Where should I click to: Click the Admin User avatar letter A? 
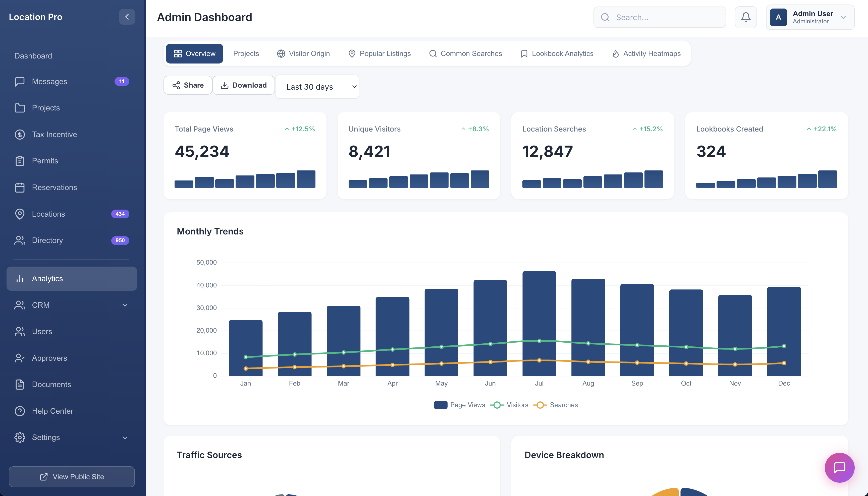[778, 17]
